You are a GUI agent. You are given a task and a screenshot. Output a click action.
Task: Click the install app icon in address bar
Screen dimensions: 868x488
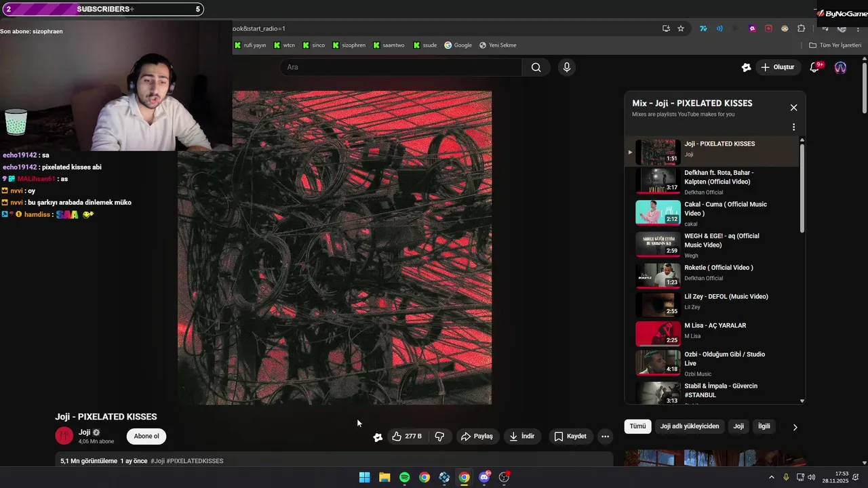666,28
